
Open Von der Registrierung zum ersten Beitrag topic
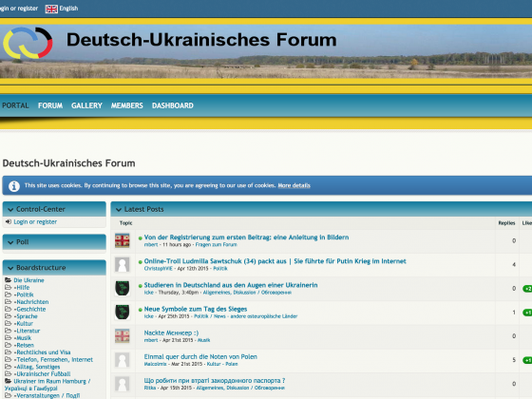click(246, 237)
